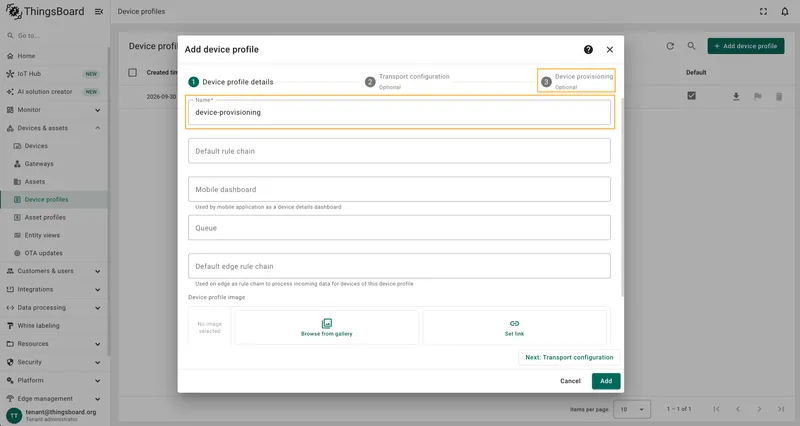Viewport: 800px width, 426px height.
Task: Click Next: Transport configuration button
Action: click(x=569, y=358)
